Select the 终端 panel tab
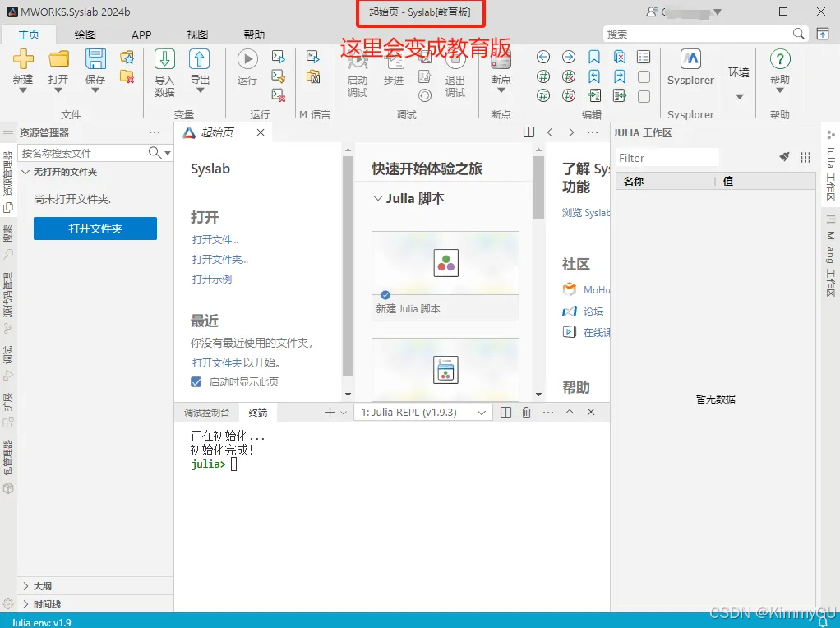This screenshot has width=840, height=628. (x=258, y=413)
